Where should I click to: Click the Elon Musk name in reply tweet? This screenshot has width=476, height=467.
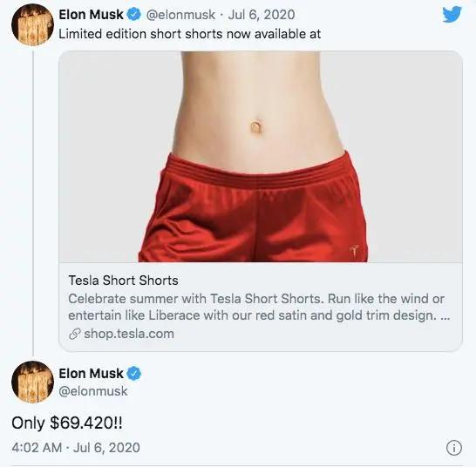91,373
